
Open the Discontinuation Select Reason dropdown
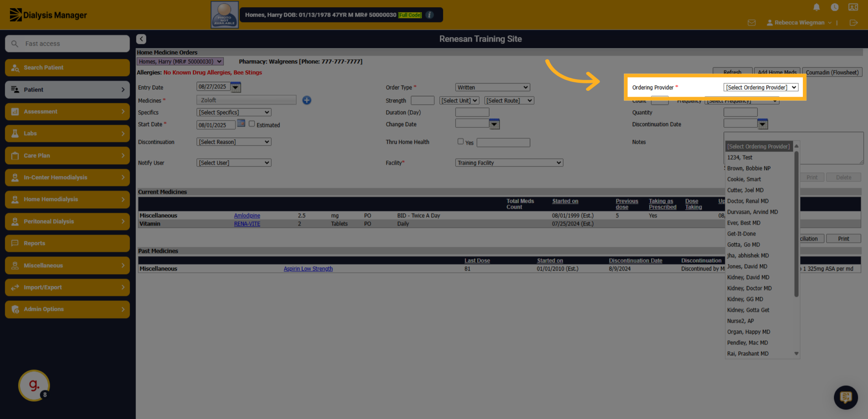pyautogui.click(x=234, y=142)
